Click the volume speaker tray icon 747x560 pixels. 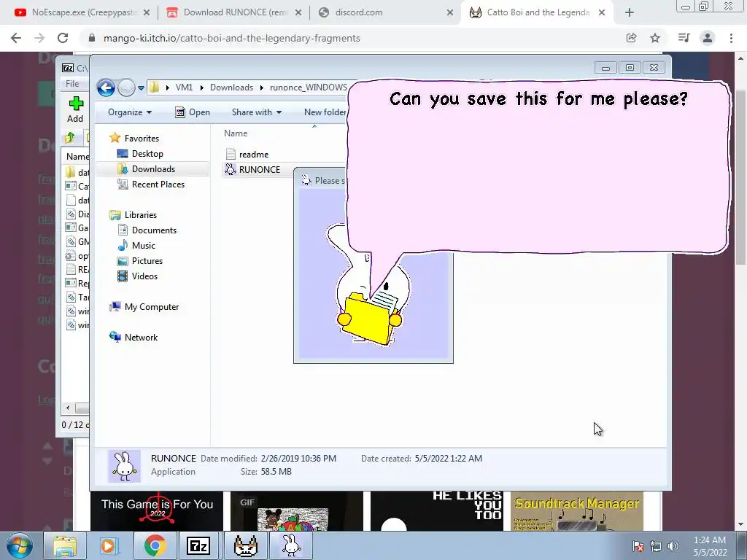click(x=673, y=546)
